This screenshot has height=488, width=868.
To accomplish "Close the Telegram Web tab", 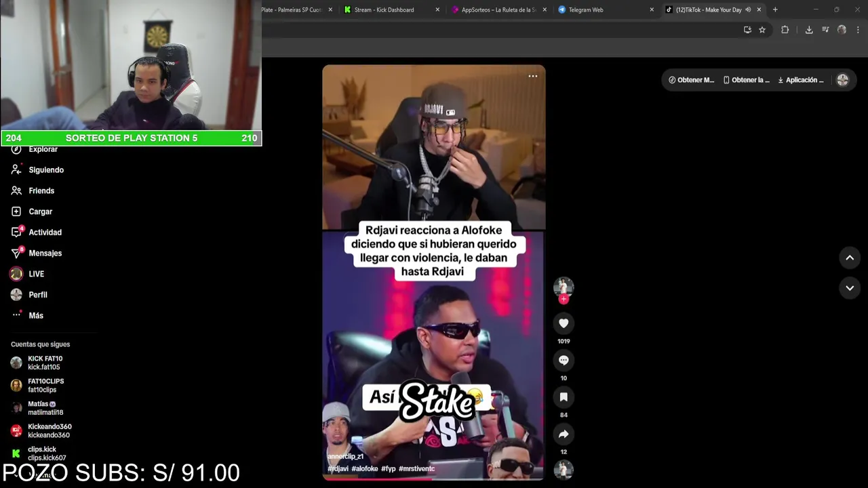I will click(x=652, y=9).
